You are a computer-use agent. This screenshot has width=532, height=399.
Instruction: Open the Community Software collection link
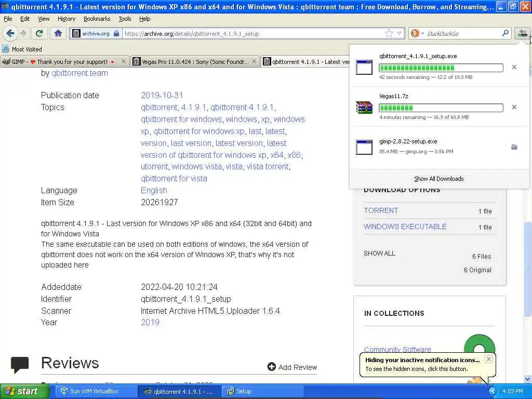(397, 349)
